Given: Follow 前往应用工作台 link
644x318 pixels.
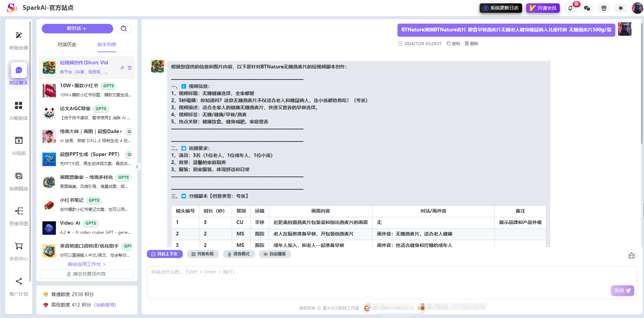Looking at the screenshot, I should (87, 264).
